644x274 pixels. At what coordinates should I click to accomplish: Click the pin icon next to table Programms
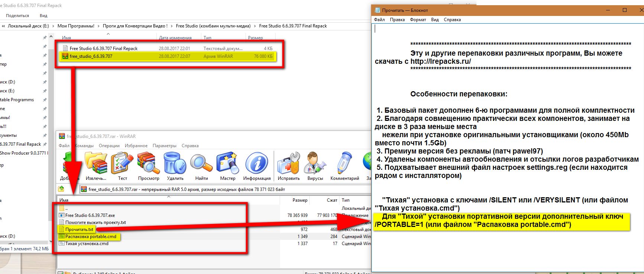tap(45, 100)
